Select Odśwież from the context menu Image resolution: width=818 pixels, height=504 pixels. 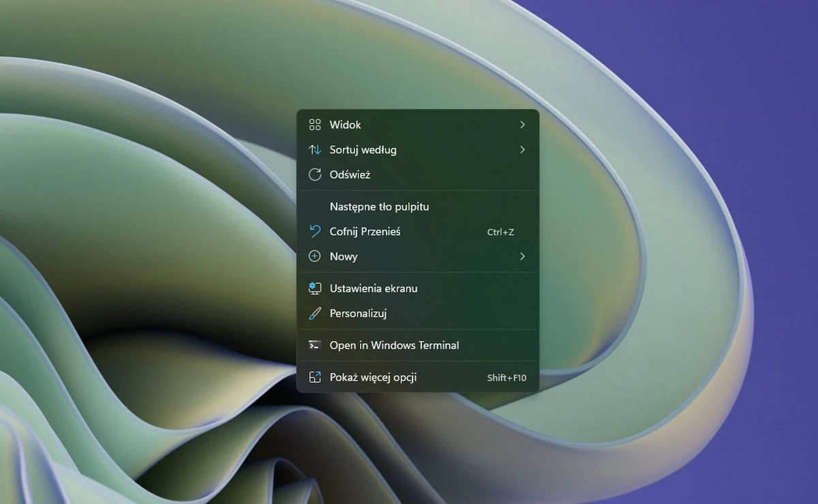pos(350,174)
